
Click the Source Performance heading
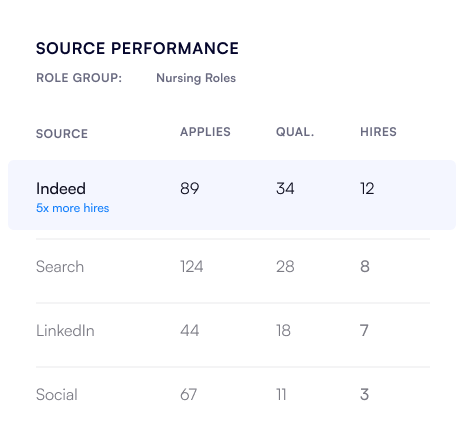pos(137,48)
